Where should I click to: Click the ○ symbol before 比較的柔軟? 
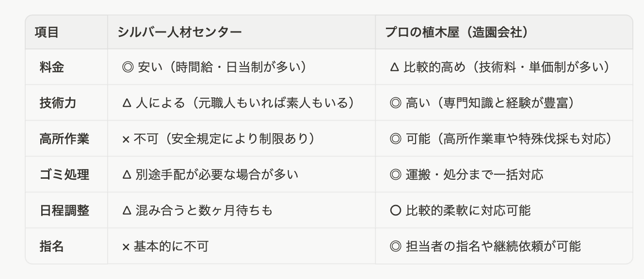coord(395,210)
